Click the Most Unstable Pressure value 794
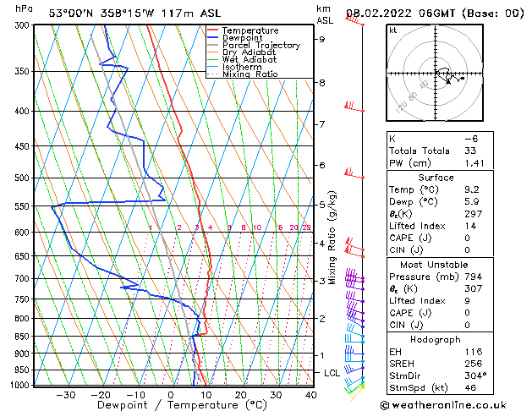 (474, 277)
